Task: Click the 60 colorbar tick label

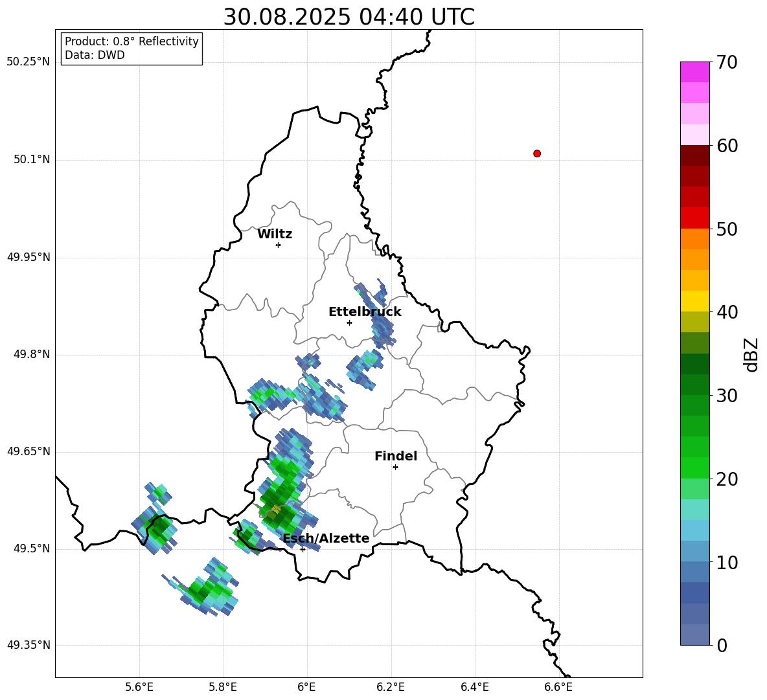Action: (x=727, y=146)
